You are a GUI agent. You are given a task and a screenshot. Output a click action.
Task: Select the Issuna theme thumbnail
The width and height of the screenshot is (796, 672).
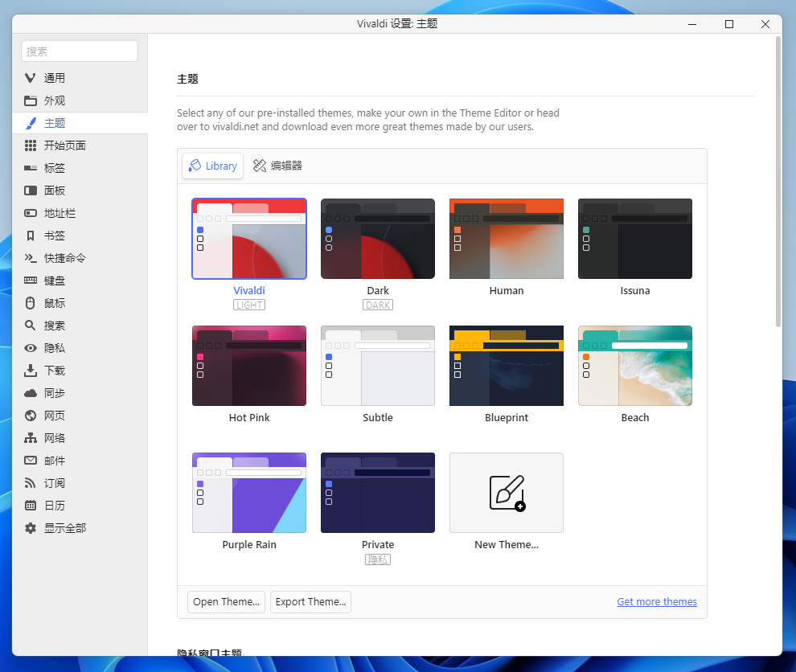(635, 239)
